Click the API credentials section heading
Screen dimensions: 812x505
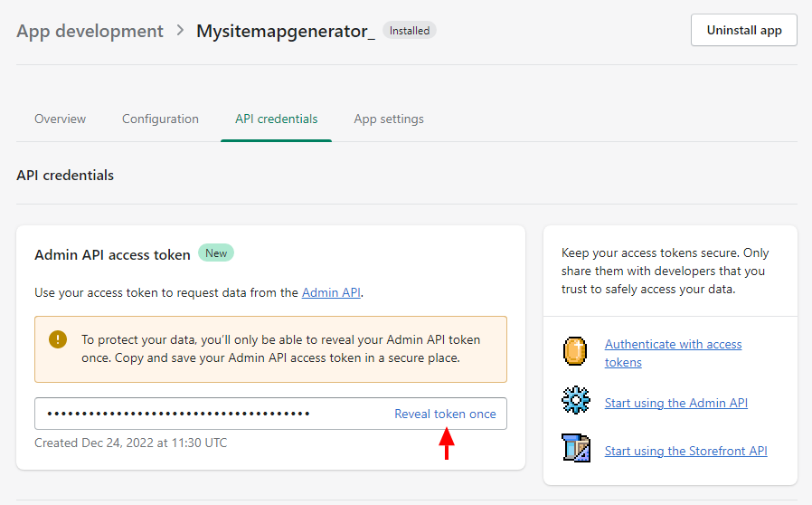[65, 176]
